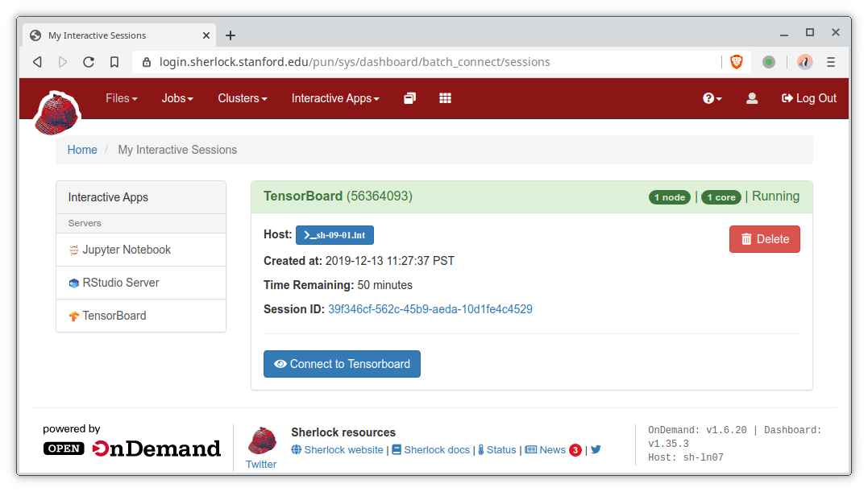Click the Log Out link
This screenshot has width=868, height=492.
809,98
